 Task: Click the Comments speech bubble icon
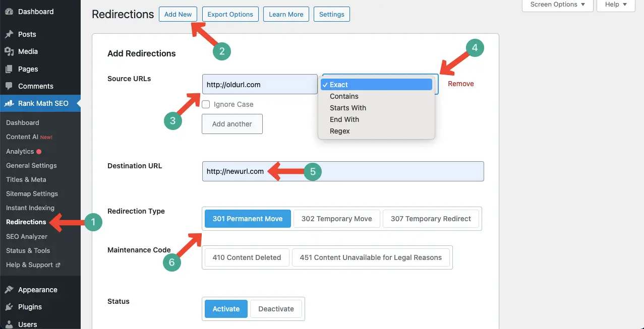point(9,86)
